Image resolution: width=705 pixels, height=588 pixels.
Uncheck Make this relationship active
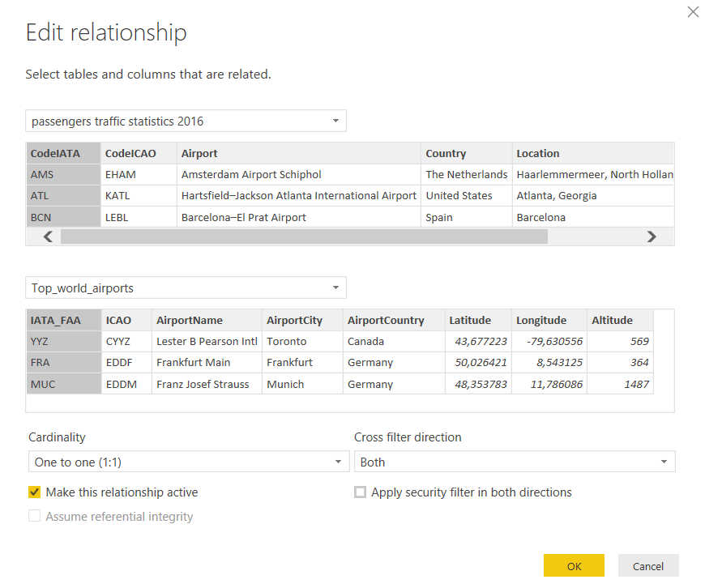[34, 492]
